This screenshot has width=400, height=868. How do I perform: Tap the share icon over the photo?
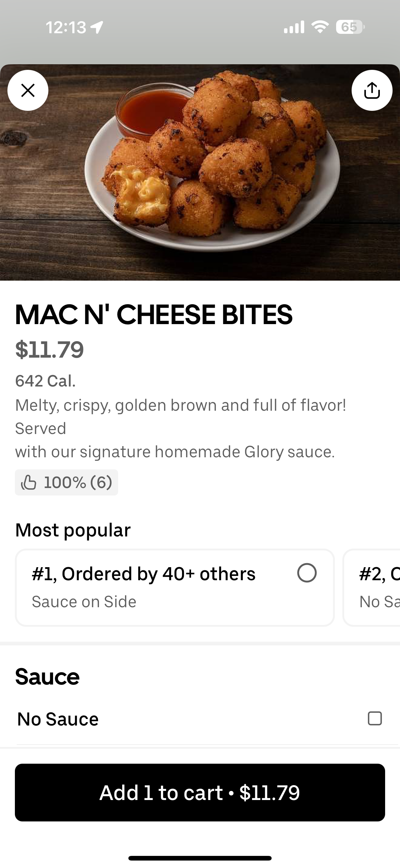(372, 90)
